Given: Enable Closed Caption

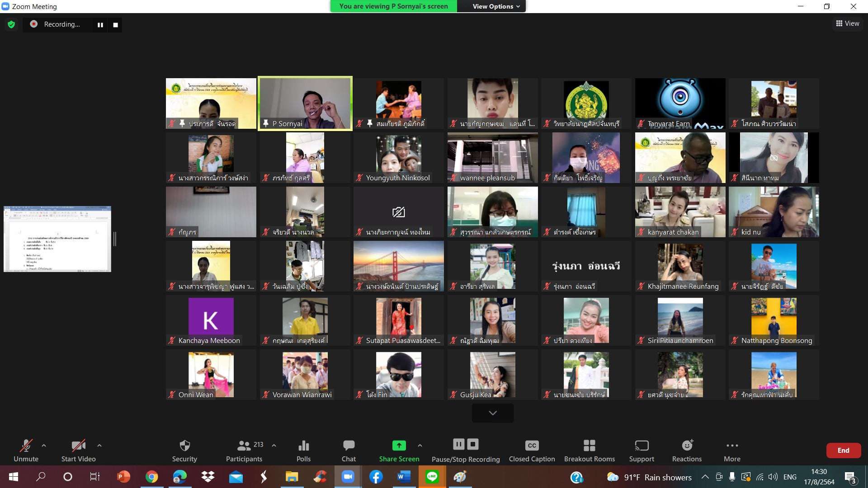Looking at the screenshot, I should pos(532,450).
